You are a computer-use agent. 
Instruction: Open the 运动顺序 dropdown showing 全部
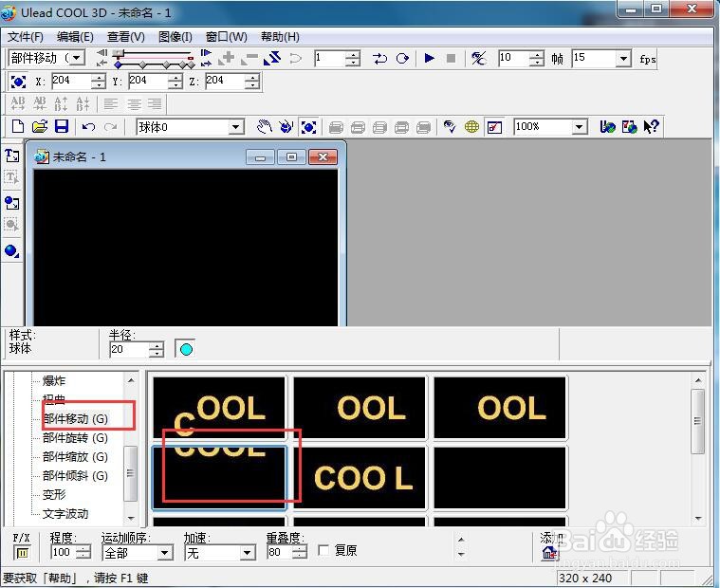point(165,553)
